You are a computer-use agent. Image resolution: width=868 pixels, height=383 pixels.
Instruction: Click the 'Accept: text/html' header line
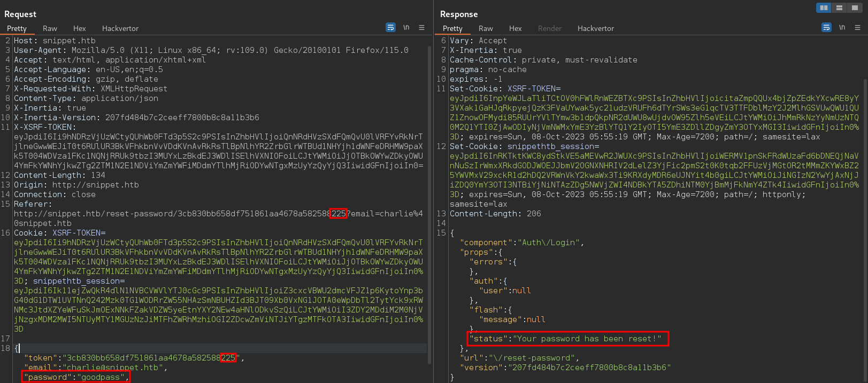pos(110,60)
